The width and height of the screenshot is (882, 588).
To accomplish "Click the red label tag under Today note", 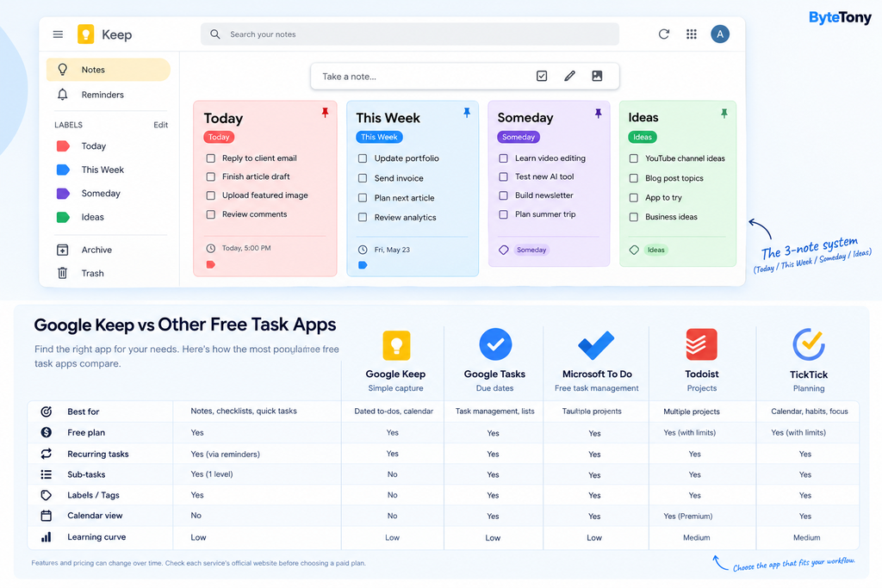I will 211,264.
